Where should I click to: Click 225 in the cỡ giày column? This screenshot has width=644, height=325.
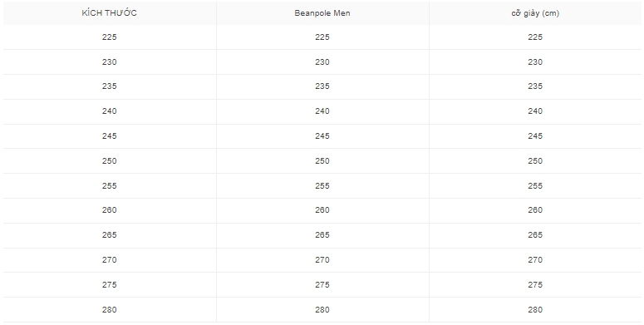point(535,37)
